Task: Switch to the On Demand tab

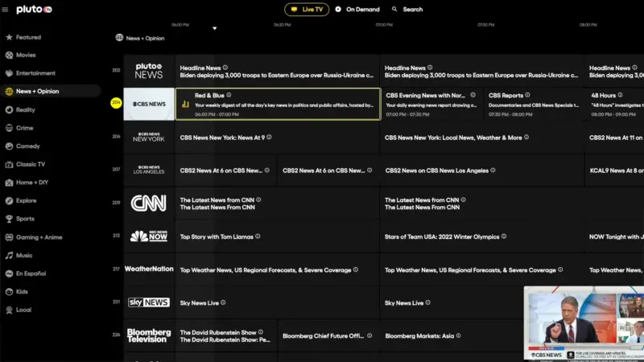Action: [x=357, y=10]
